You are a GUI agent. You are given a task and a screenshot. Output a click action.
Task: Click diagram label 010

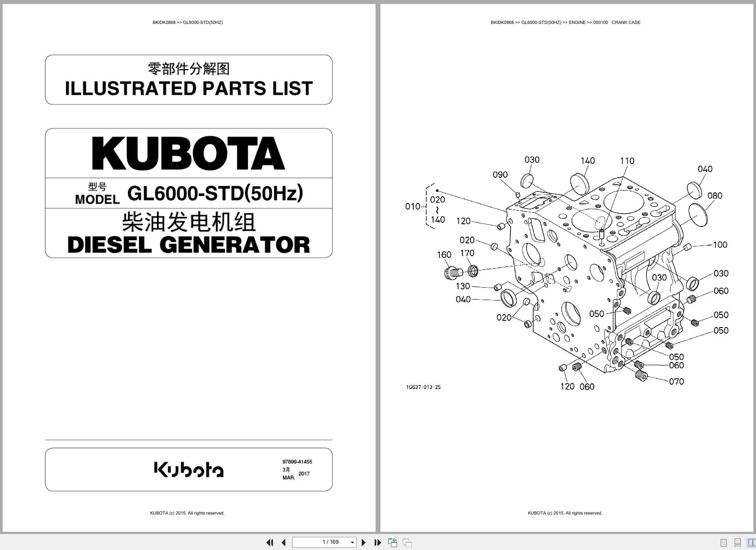point(413,206)
